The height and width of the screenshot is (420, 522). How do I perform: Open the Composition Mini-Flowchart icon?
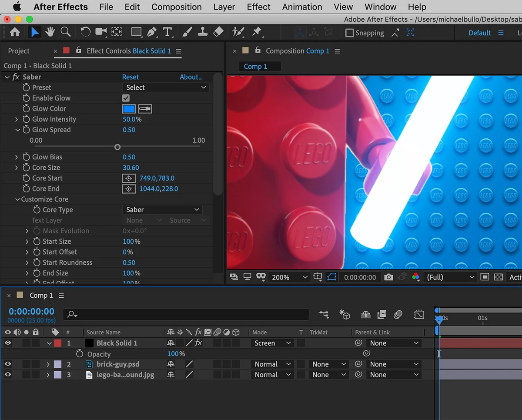coord(324,314)
